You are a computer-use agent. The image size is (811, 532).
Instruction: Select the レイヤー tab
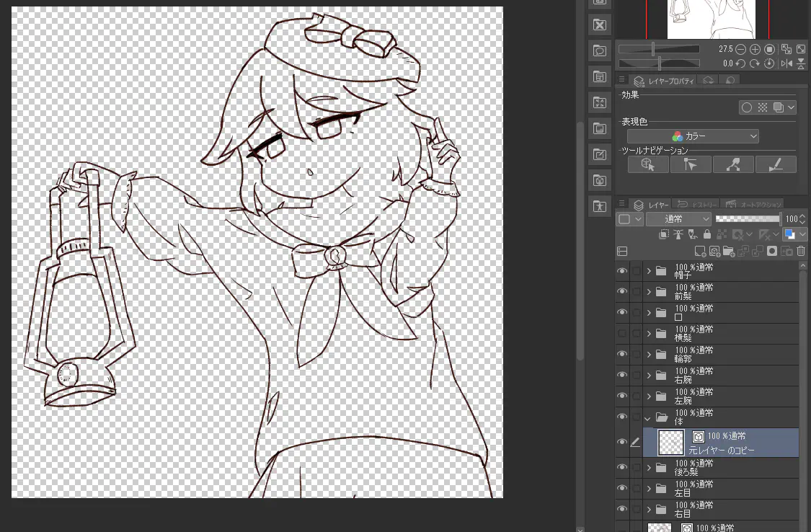651,205
